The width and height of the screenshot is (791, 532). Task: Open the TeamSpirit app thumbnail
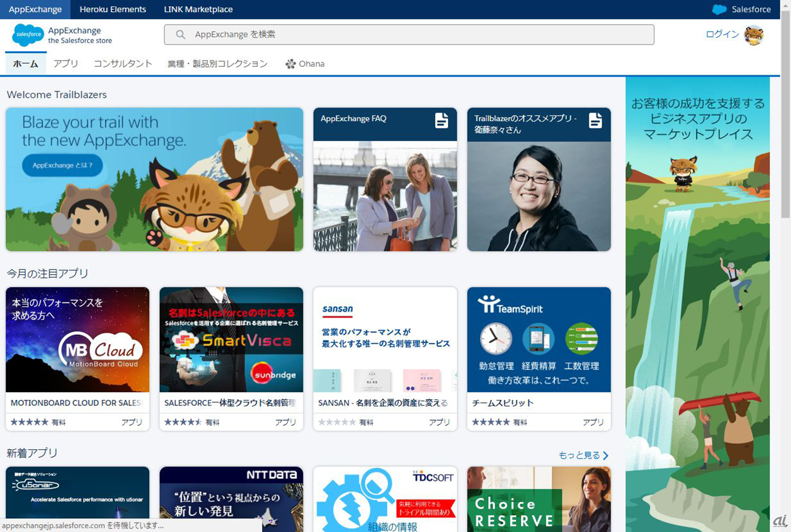point(539,340)
